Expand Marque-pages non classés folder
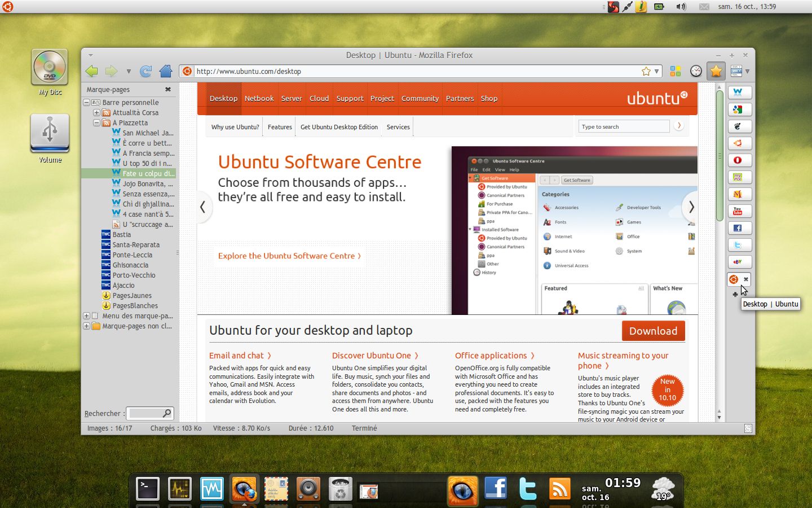The height and width of the screenshot is (508, 812). tap(87, 326)
